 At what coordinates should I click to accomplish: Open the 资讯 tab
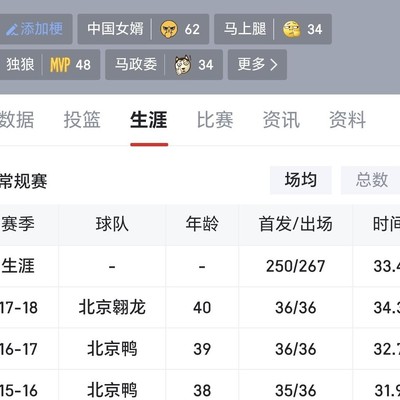[281, 120]
